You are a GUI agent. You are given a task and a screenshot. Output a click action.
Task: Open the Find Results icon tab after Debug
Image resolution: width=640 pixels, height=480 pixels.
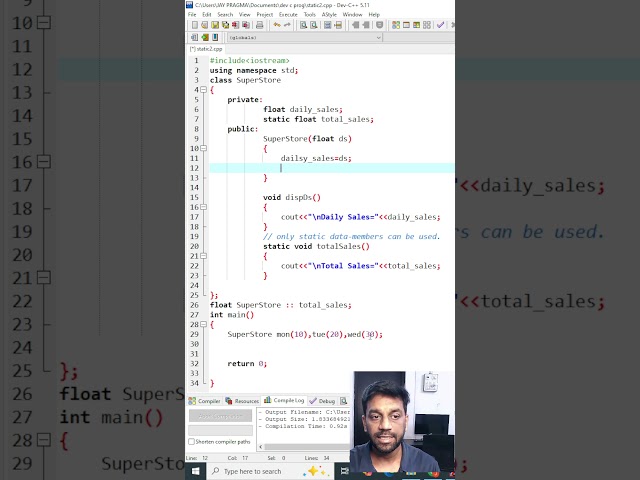coord(344,401)
